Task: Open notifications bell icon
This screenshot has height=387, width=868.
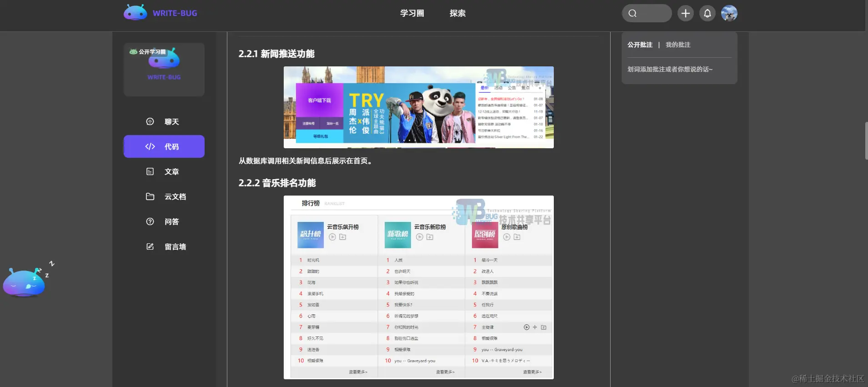Action: coord(707,13)
